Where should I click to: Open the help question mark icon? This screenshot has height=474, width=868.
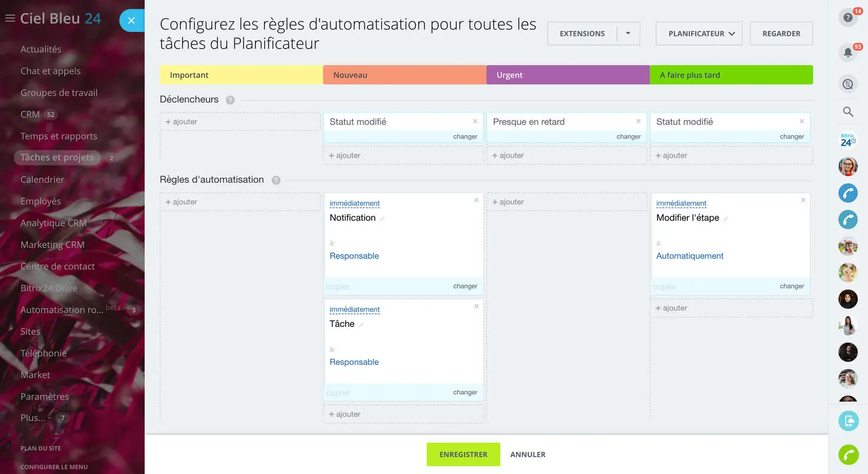847,18
